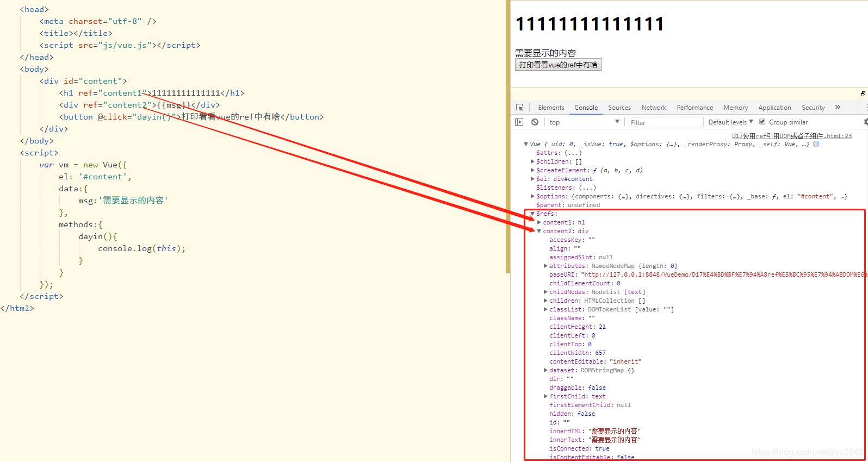Click the firstElementChild: null line

pos(590,405)
